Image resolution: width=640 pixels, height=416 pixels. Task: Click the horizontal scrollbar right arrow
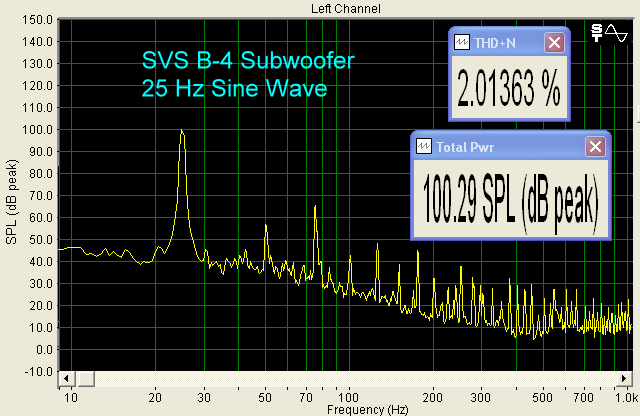coord(624,378)
